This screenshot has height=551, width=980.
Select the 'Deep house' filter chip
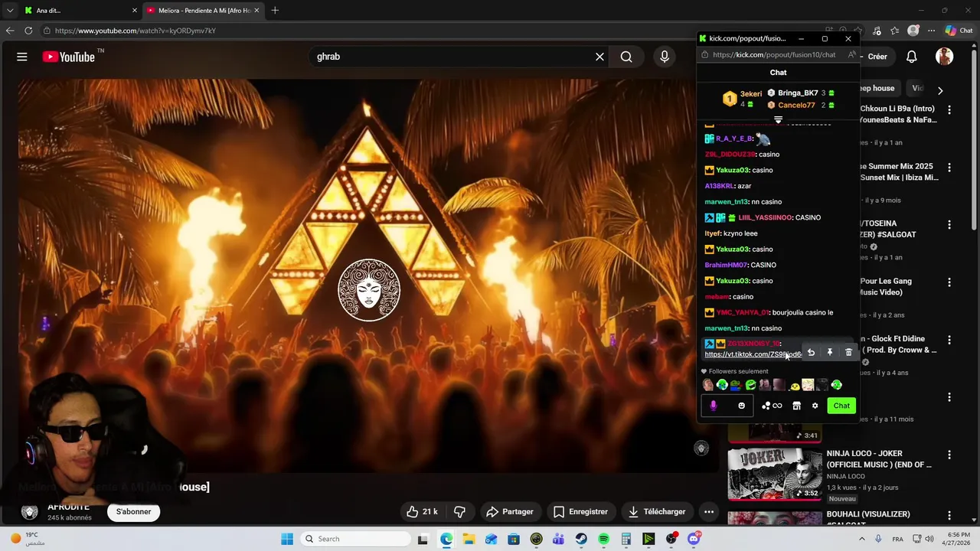[879, 88]
